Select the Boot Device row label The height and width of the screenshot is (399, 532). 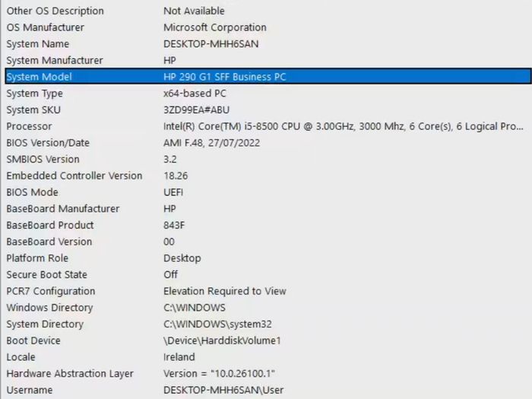click(x=33, y=340)
